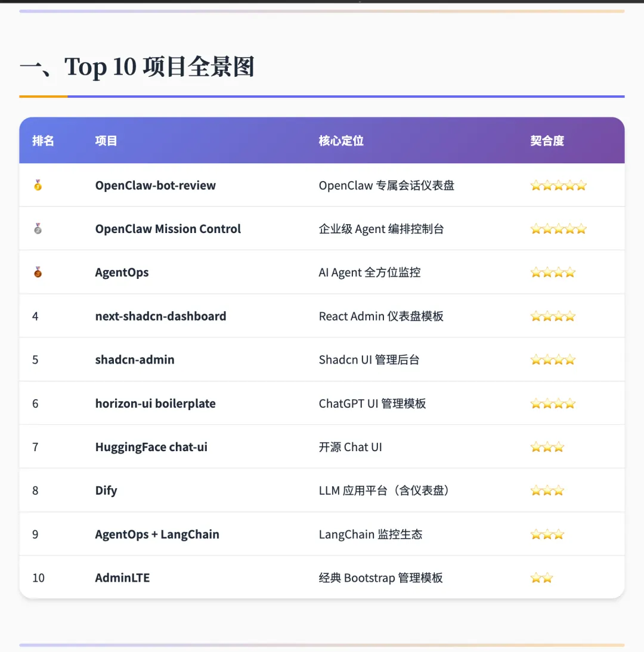
Task: Click the gold medal icon for rank one
Action: coord(38,185)
